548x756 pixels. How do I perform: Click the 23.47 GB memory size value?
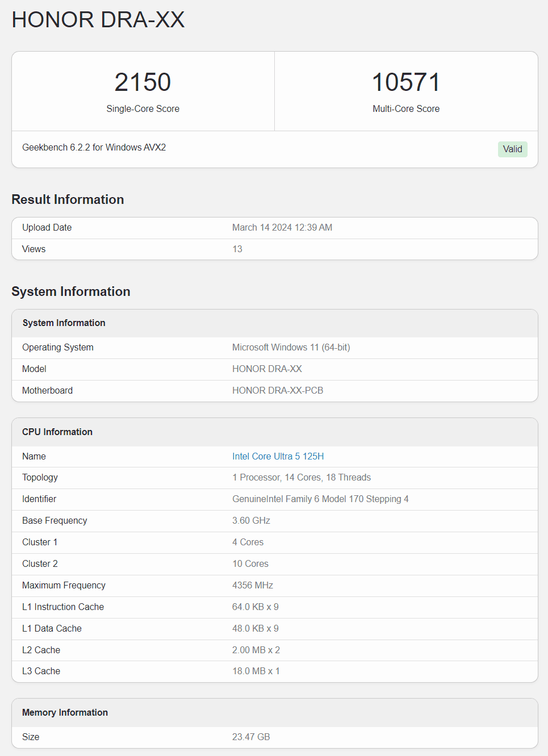tap(251, 737)
